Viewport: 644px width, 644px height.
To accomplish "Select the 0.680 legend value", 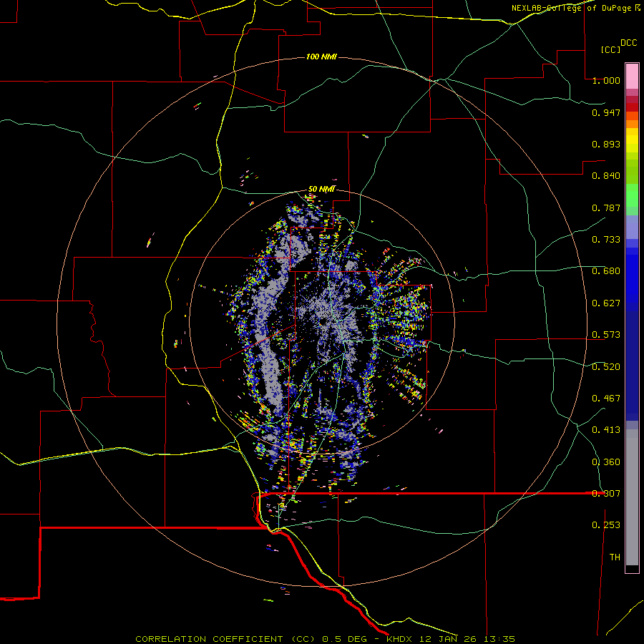I will (606, 271).
